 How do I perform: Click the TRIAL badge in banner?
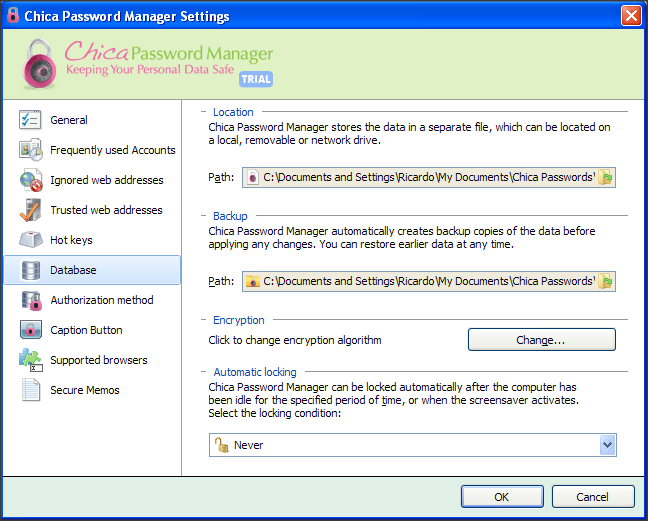(256, 79)
